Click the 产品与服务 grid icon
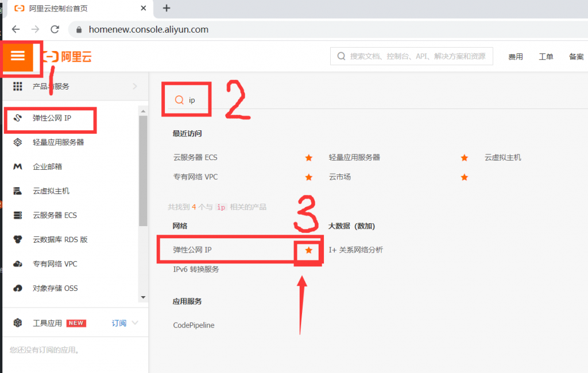 [18, 87]
